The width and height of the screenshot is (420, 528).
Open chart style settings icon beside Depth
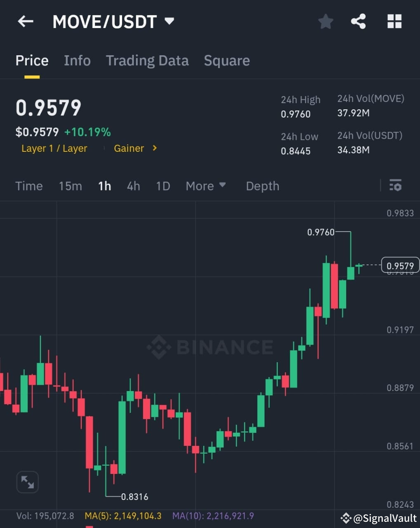395,186
